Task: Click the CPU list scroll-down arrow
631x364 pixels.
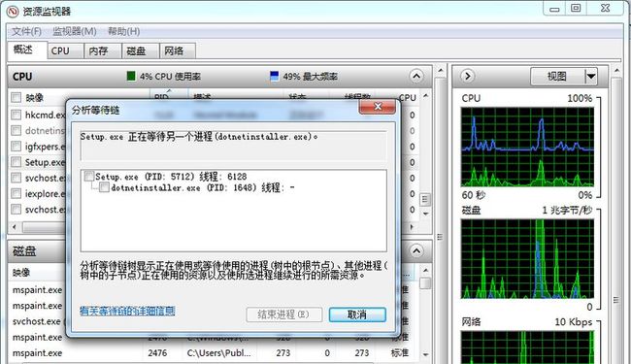Action: click(x=426, y=214)
